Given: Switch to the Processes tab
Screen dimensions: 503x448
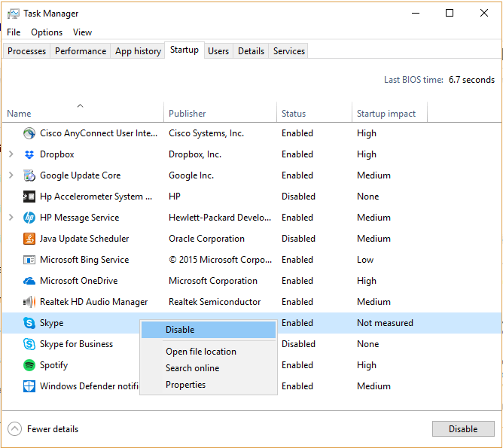Looking at the screenshot, I should coord(26,51).
